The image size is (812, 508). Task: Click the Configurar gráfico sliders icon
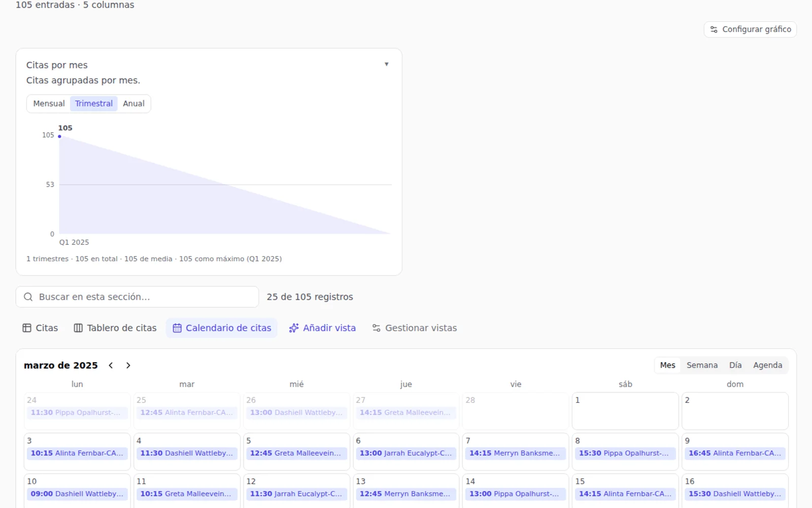tap(714, 29)
